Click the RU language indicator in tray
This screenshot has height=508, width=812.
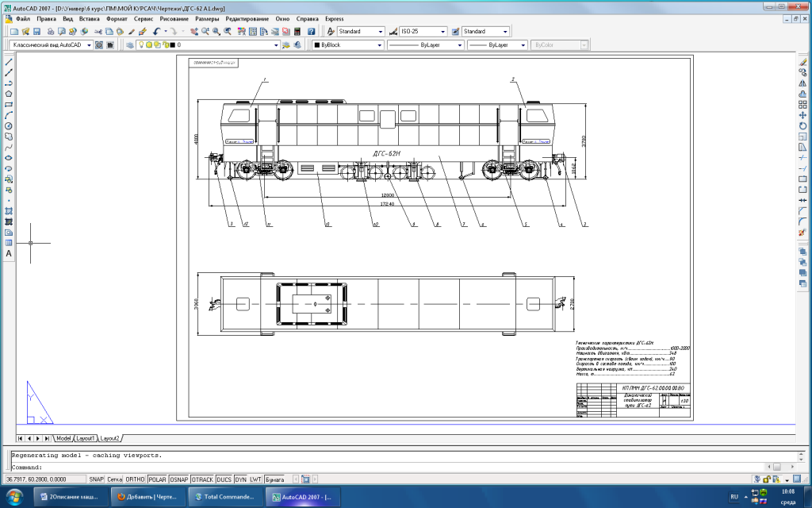tap(734, 497)
